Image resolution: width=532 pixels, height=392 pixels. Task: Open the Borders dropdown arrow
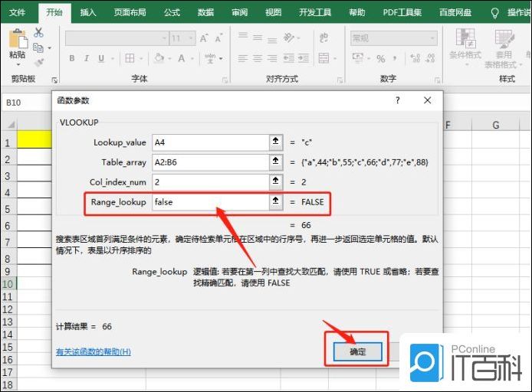[141, 59]
